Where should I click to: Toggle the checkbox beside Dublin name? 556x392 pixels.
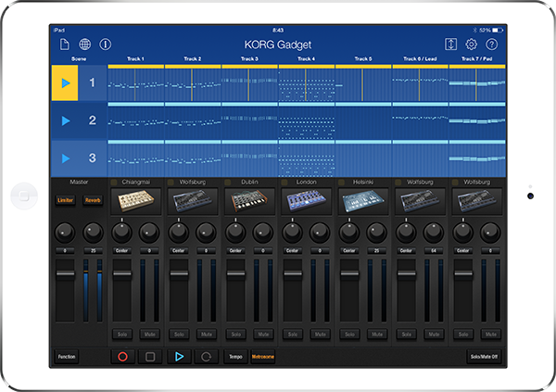tap(228, 183)
